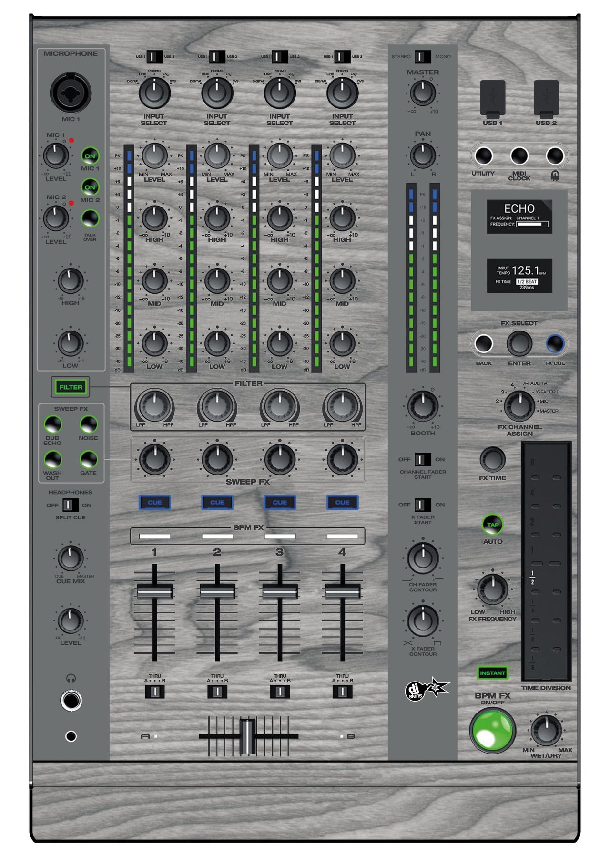Toggle X Fader Start switch

(x=423, y=505)
